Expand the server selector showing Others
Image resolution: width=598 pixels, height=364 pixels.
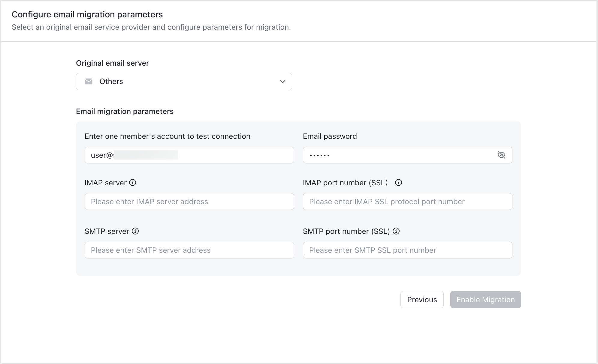coord(184,81)
